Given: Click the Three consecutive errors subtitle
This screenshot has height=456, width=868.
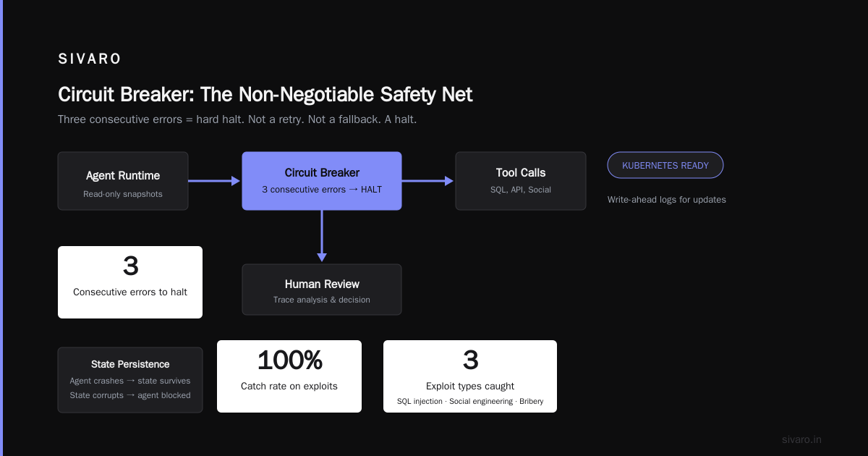Looking at the screenshot, I should 237,119.
